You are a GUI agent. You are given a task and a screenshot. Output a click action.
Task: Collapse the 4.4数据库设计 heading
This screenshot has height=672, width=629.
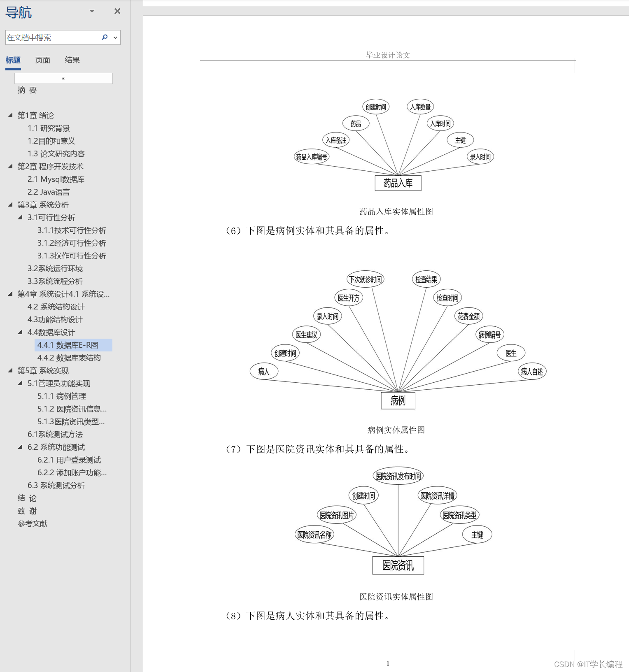(20, 332)
